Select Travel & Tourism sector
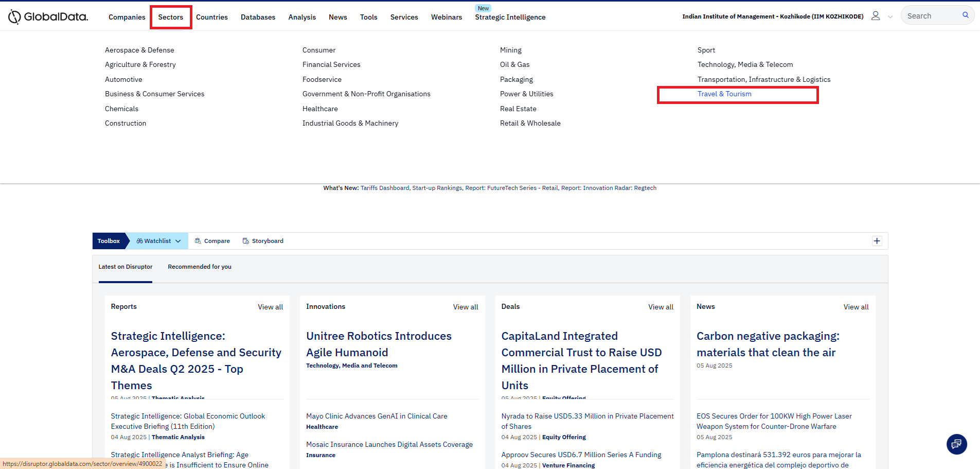 tap(724, 94)
